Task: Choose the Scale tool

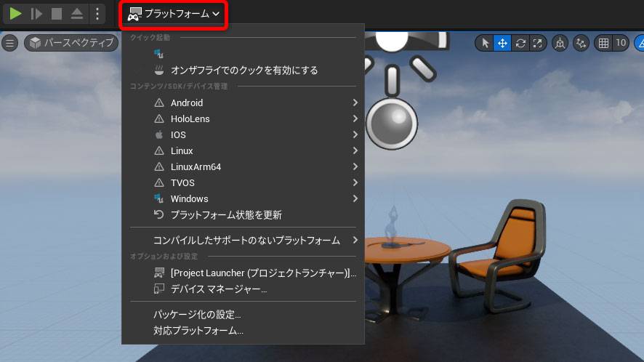Action: (x=538, y=43)
